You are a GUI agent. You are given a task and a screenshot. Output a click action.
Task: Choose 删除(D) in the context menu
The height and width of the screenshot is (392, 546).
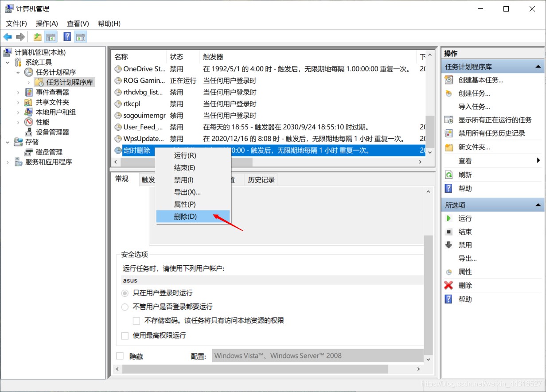(193, 217)
